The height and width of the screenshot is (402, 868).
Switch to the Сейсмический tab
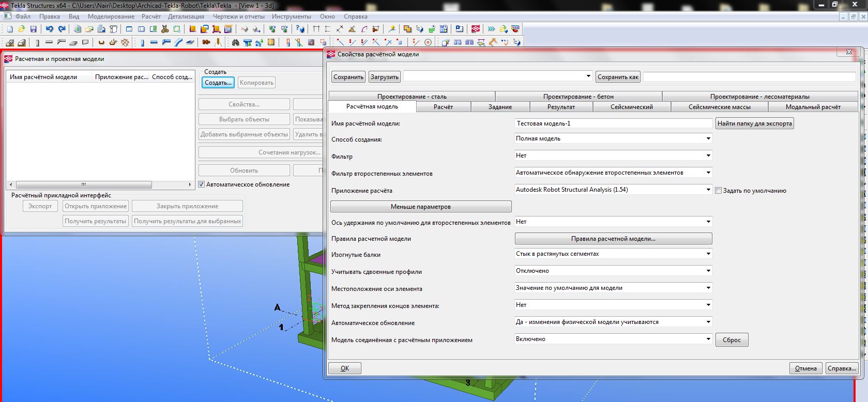pyautogui.click(x=631, y=107)
